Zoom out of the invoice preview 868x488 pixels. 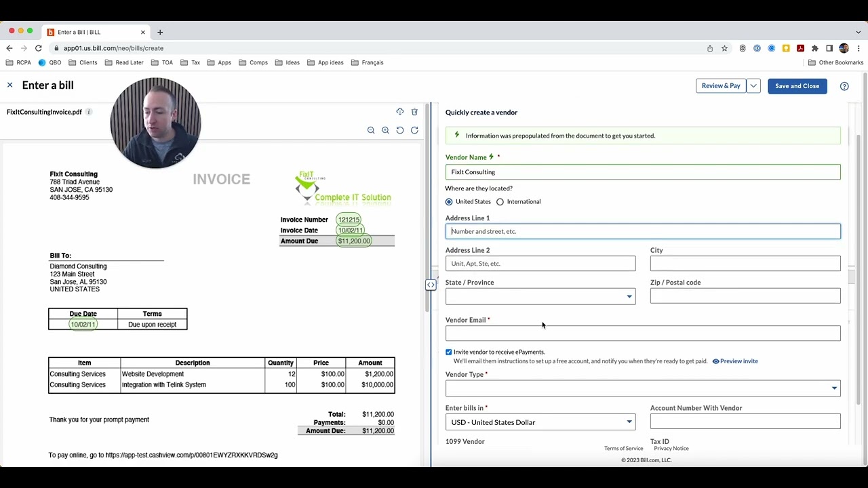371,130
